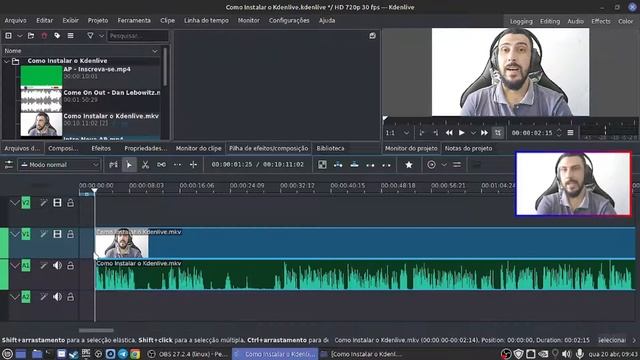The height and width of the screenshot is (360, 640).
Task: Open the Arquivo menu
Action: (16, 20)
